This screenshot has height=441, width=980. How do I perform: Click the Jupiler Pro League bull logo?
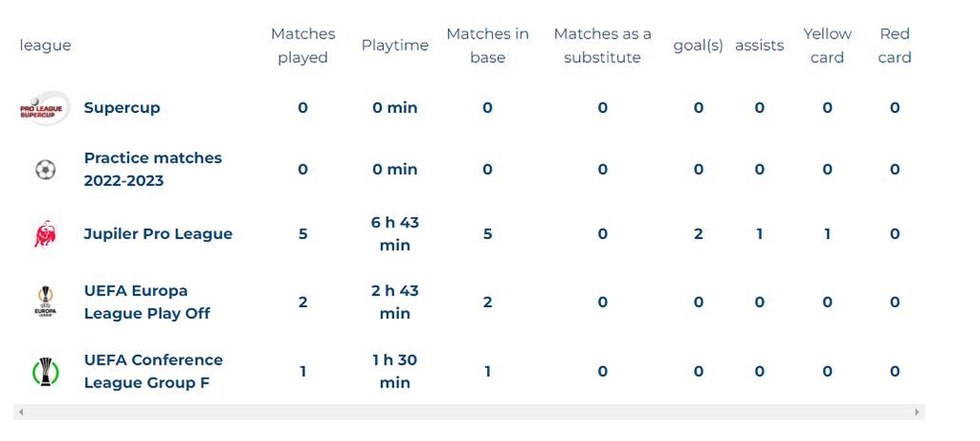[x=45, y=233]
